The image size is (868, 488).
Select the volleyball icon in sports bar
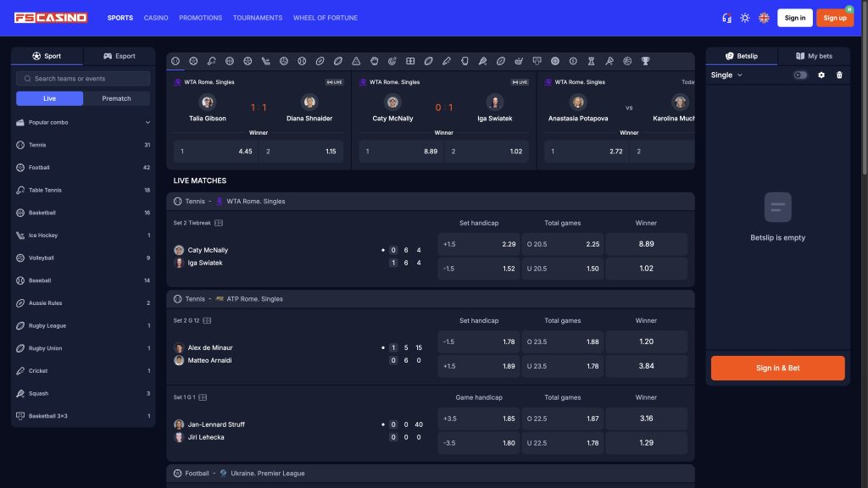[283, 61]
